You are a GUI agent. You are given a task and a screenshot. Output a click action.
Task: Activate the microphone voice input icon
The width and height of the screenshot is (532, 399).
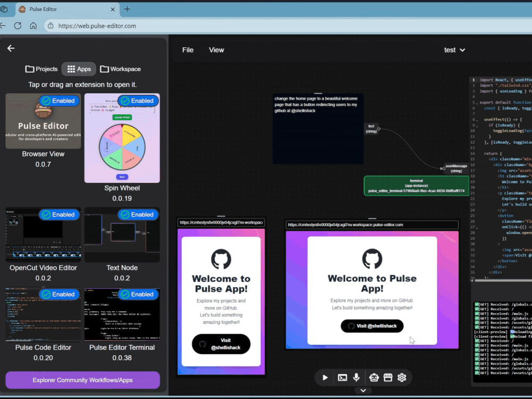356,378
